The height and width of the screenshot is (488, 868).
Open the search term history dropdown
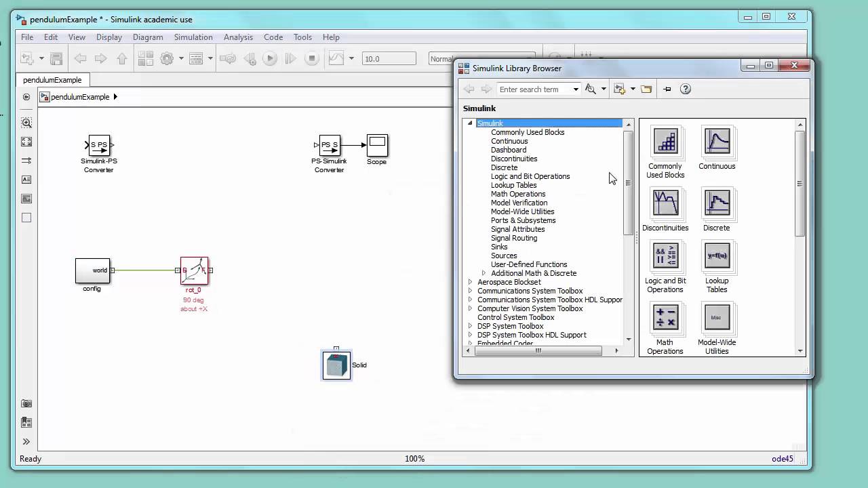576,89
